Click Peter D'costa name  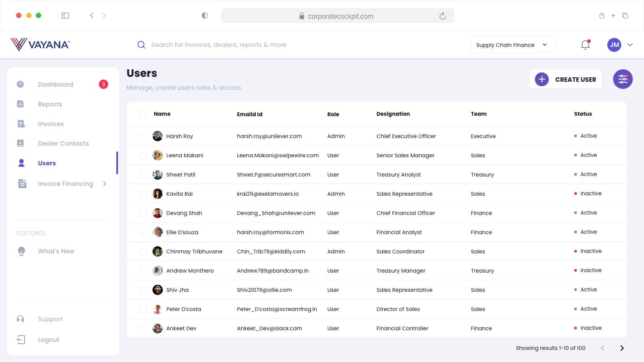(x=184, y=309)
